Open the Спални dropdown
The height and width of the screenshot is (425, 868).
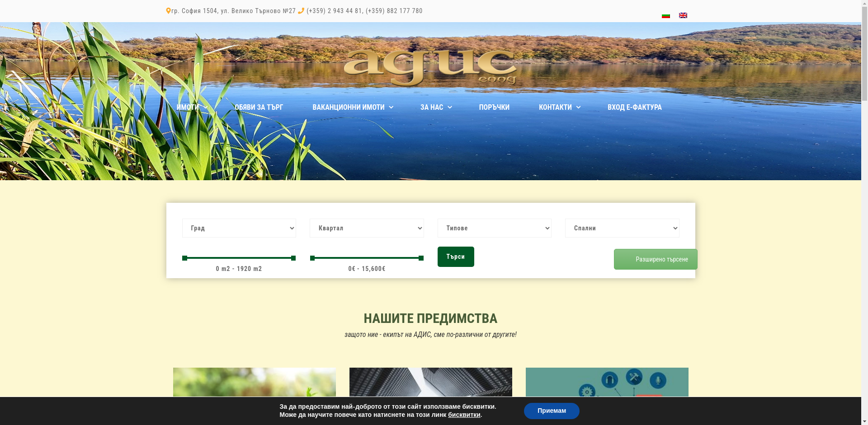[622, 228]
